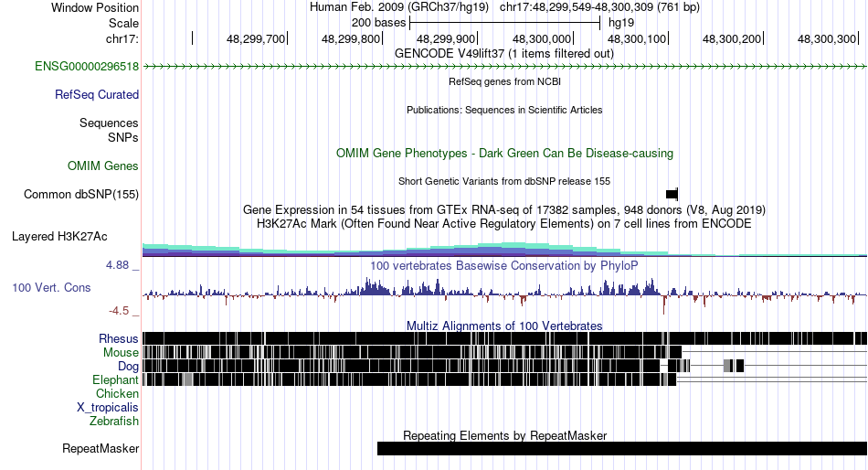868x470 pixels.
Task: Open the RefSeq Curated track label
Action: (96, 95)
